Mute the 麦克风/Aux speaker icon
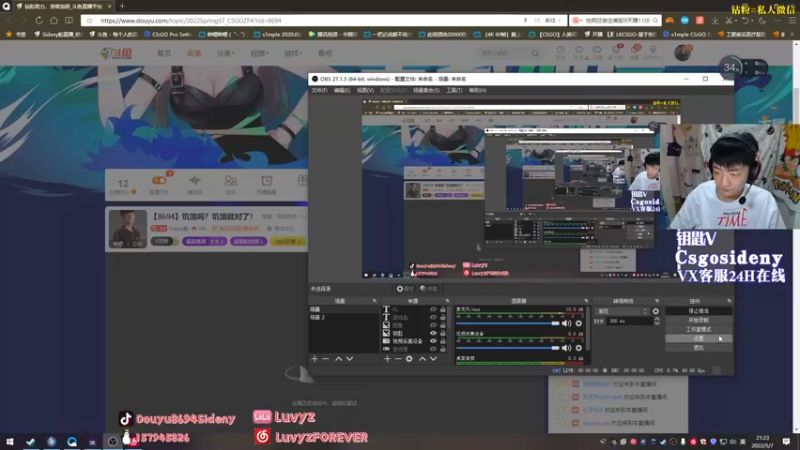This screenshot has height=450, width=800. pyautogui.click(x=567, y=323)
